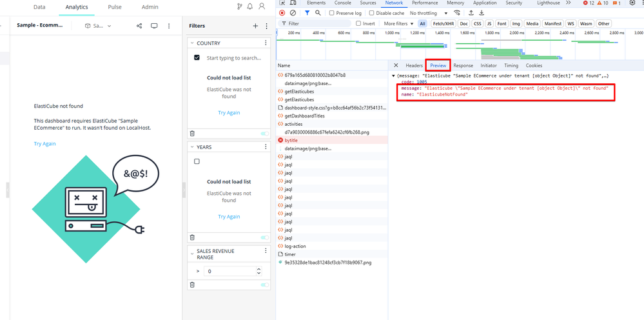Image resolution: width=644 pixels, height=320 pixels.
Task: Collapse the COUNTRY filter section
Action: (192, 43)
